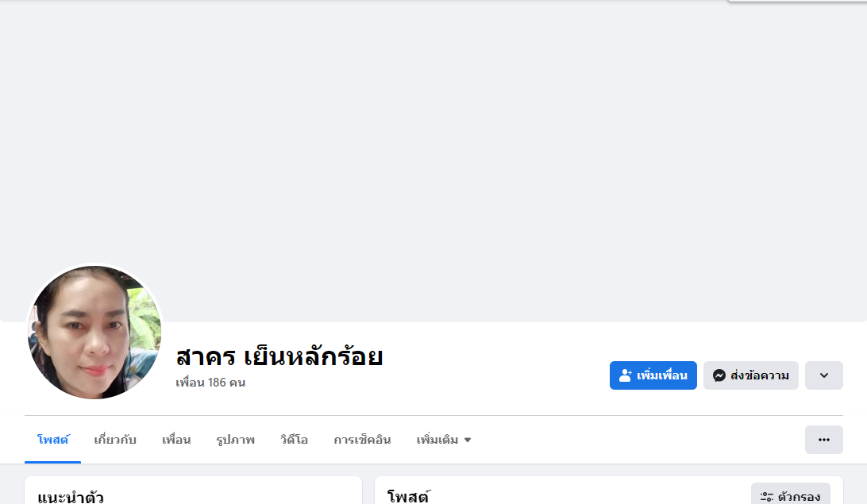Click the แนะนำตัว section heading

(70, 498)
